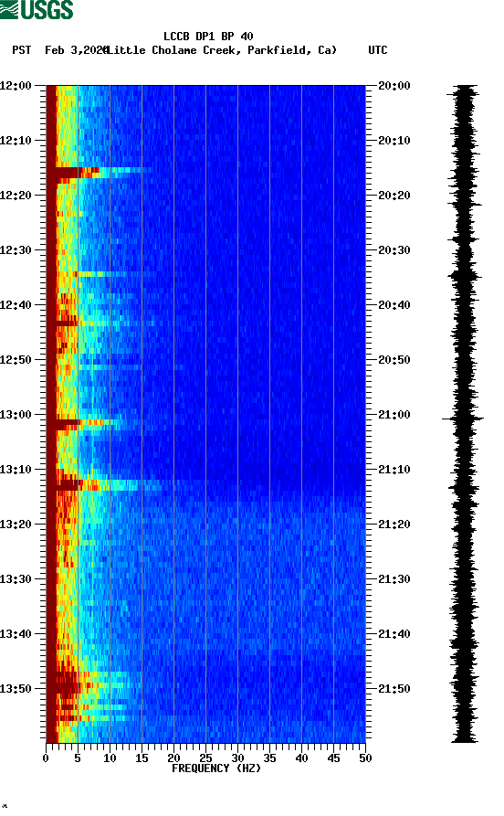
Task: Click the 12:10 PST time label
Action: [16, 141]
